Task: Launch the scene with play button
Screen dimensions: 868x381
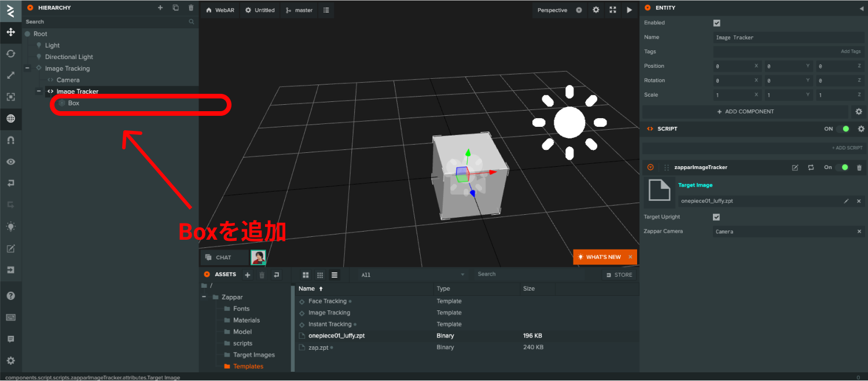Action: pyautogui.click(x=630, y=10)
